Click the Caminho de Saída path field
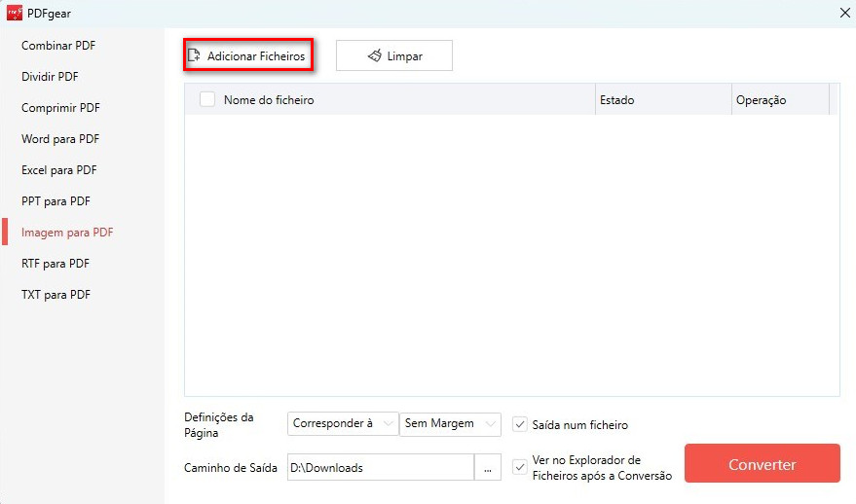This screenshot has width=856, height=504. 381,467
